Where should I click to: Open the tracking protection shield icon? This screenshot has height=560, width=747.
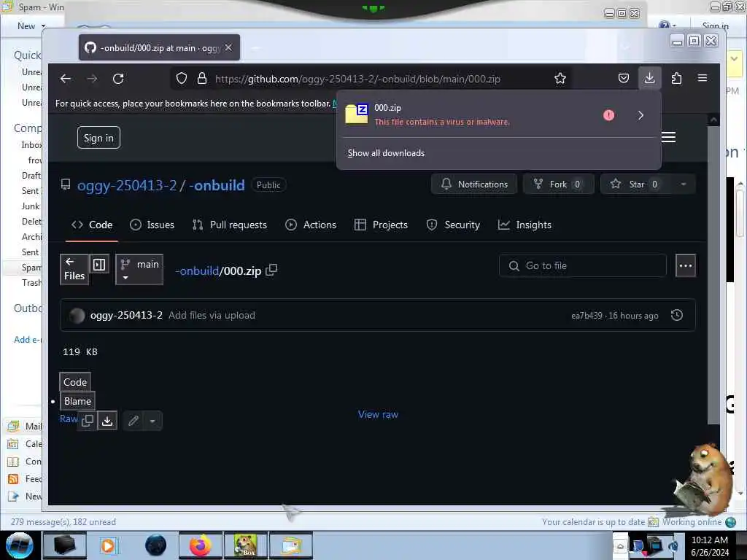click(182, 79)
